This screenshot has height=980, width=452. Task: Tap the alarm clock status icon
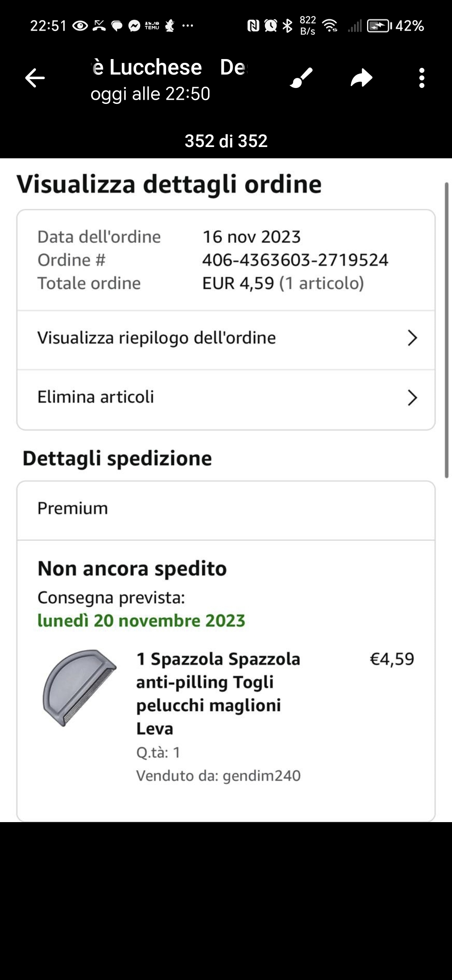[x=271, y=26]
